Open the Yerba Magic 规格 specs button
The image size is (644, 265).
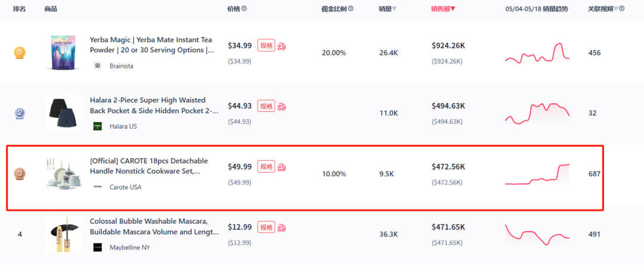pyautogui.click(x=266, y=46)
